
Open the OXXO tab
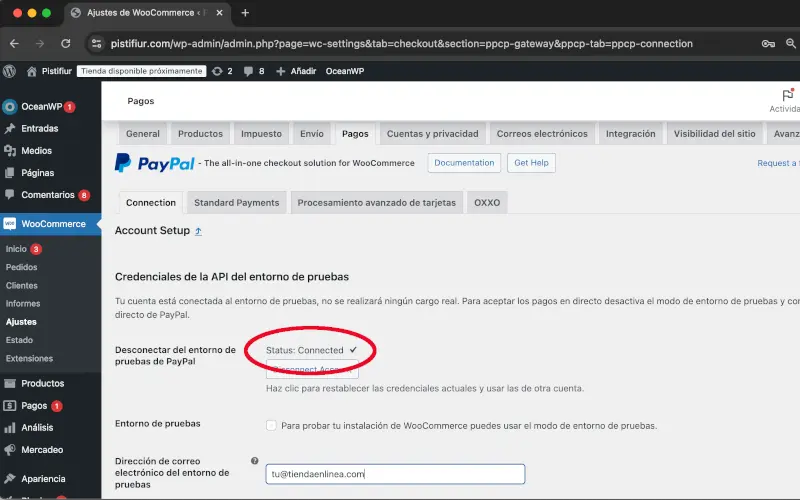[x=487, y=203]
